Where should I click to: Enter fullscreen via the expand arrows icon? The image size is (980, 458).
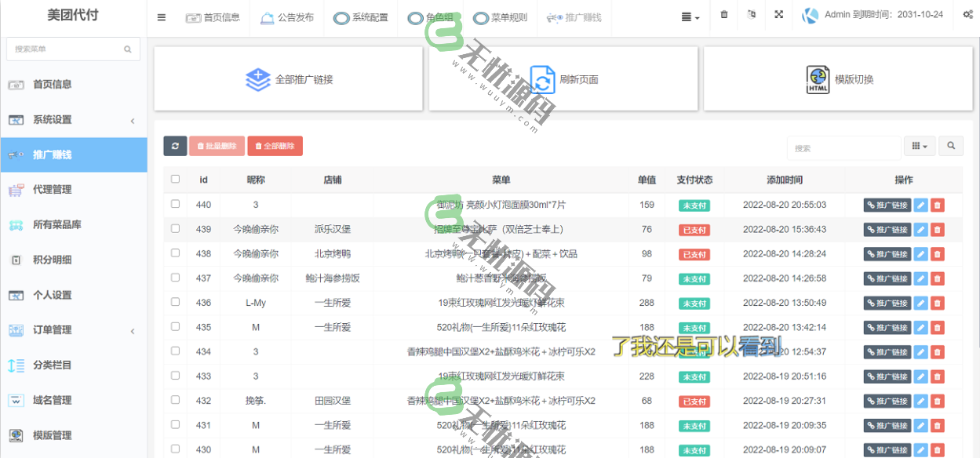tap(778, 14)
